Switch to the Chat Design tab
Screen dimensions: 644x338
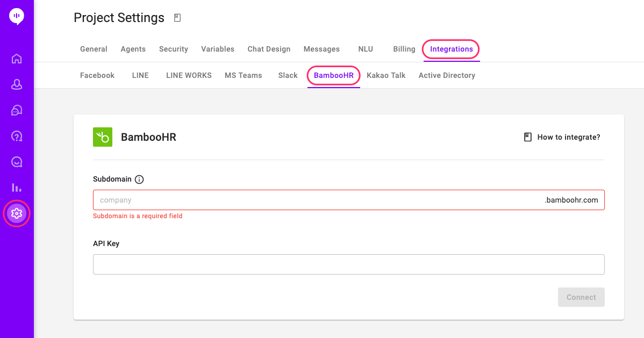(269, 49)
